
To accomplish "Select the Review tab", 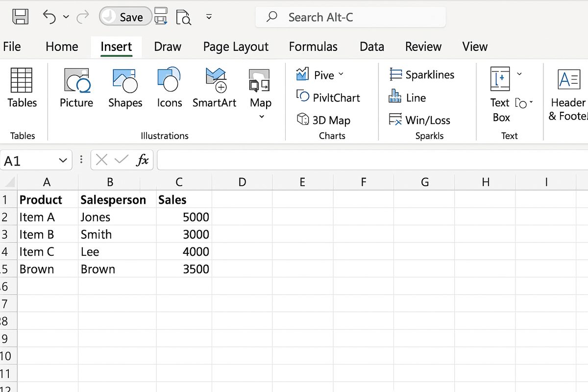I will tap(423, 47).
